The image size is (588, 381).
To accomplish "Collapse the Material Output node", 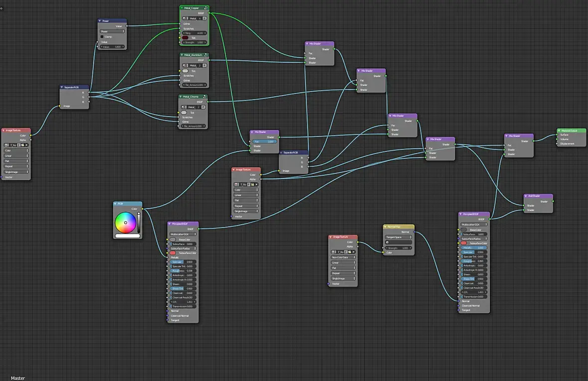I will (559, 131).
